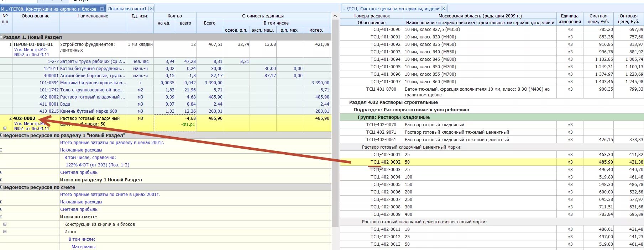Expand Ведомость ресурсов по разделу 1
This screenshot has height=250, width=644.
pos(1,135)
